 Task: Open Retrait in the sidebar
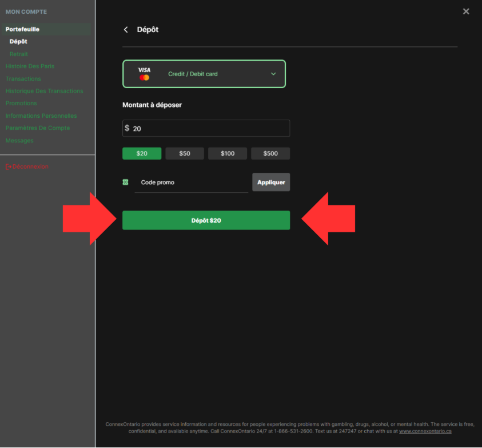(x=18, y=54)
